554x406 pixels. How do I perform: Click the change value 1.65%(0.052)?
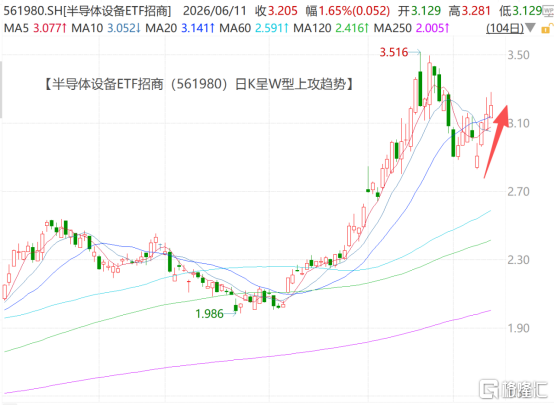354,11
